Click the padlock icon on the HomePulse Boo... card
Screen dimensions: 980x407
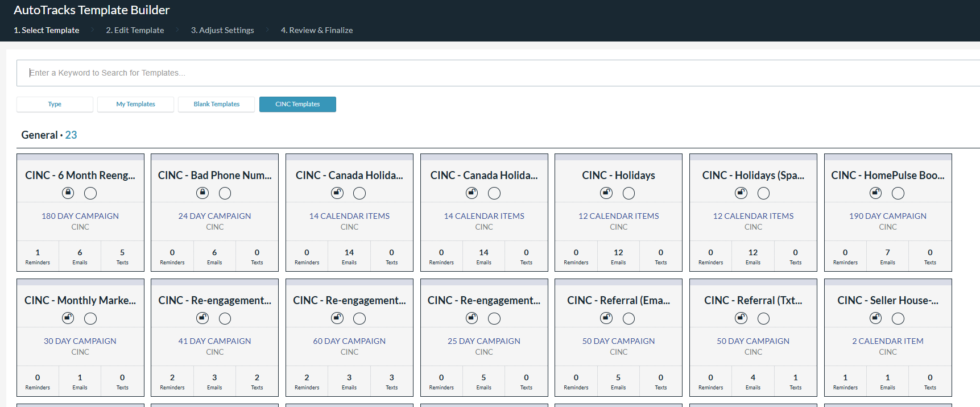click(x=876, y=193)
